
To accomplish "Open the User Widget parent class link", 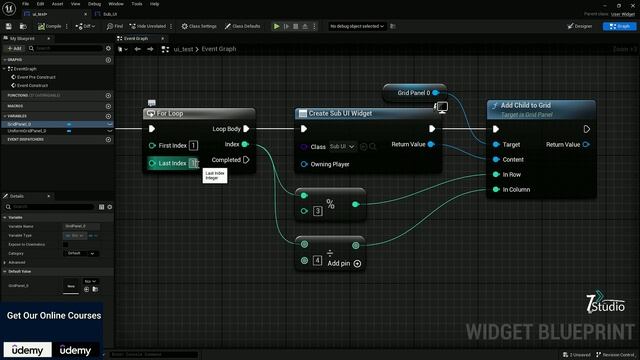I will pyautogui.click(x=623, y=14).
